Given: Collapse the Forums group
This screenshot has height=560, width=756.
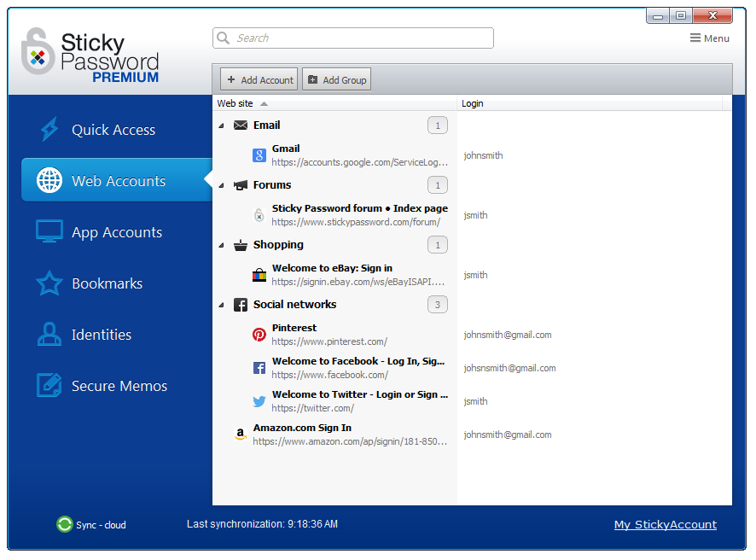Looking at the screenshot, I should [x=222, y=185].
